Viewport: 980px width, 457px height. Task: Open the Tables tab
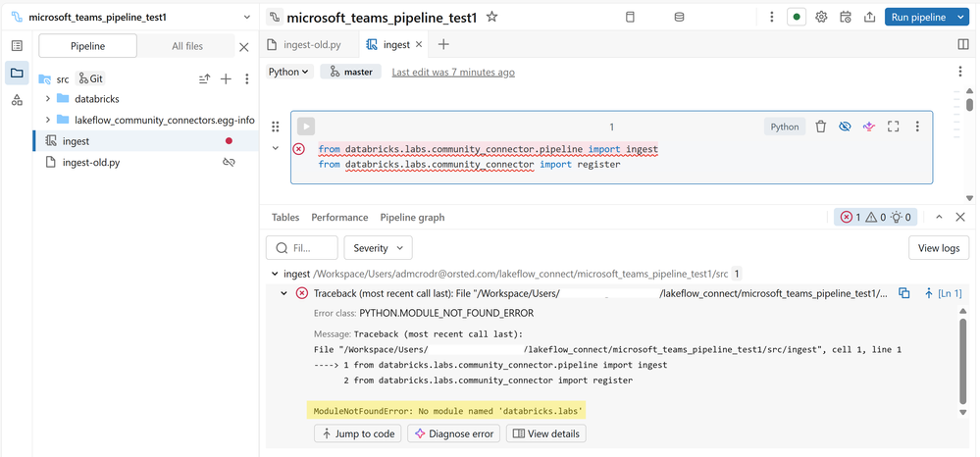pyautogui.click(x=285, y=218)
